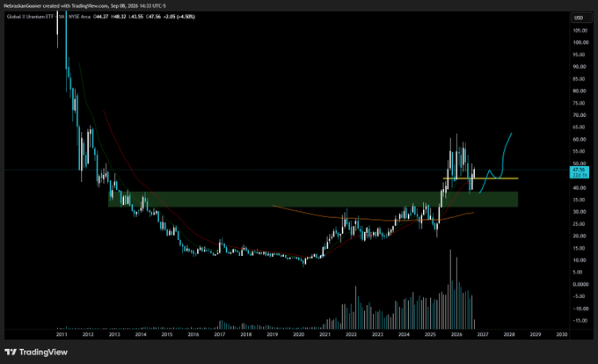Select the yellow horizontal support line

(x=480, y=178)
